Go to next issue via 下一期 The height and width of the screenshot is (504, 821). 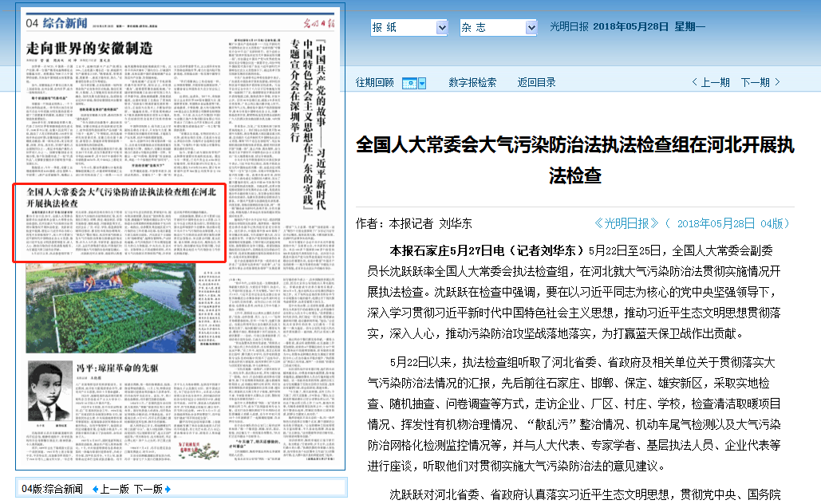(x=755, y=82)
